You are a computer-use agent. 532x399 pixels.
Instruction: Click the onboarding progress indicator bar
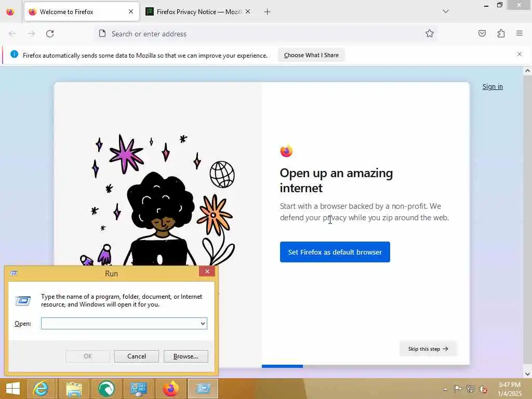click(366, 366)
